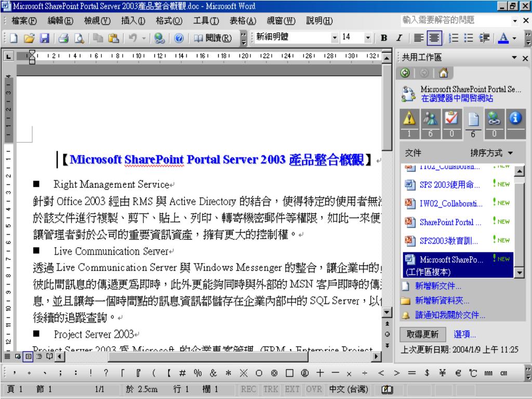Close the 共用工作區 task pane

tap(525, 58)
